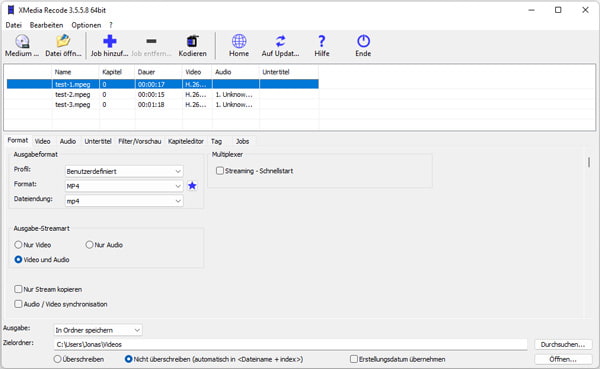Click the duration 00:00:15 cell
The image size is (600, 369).
point(151,95)
